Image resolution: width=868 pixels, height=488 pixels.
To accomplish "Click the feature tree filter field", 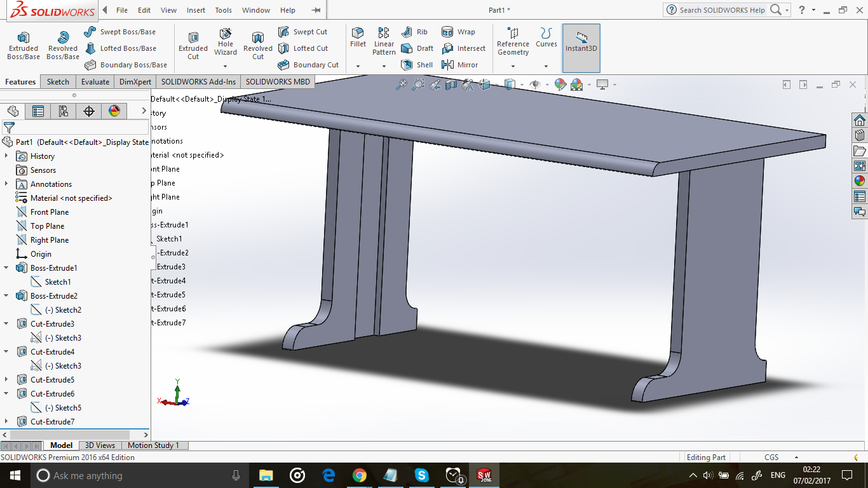I will pos(75,127).
